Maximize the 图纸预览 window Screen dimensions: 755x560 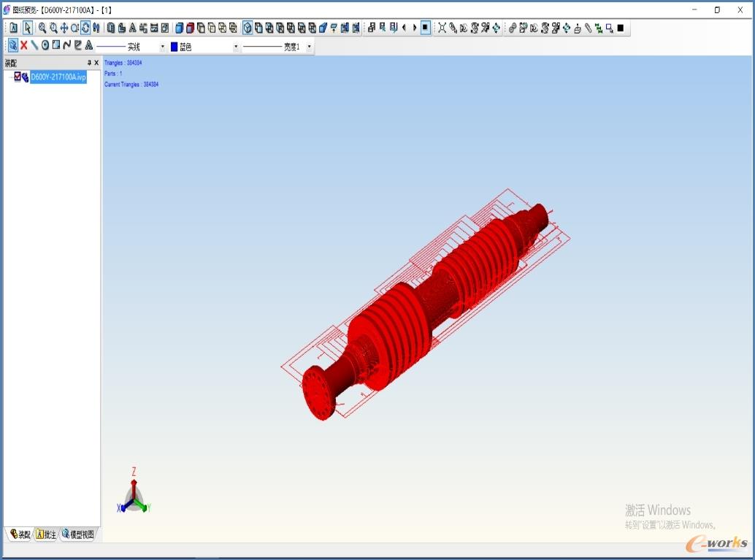click(717, 9)
